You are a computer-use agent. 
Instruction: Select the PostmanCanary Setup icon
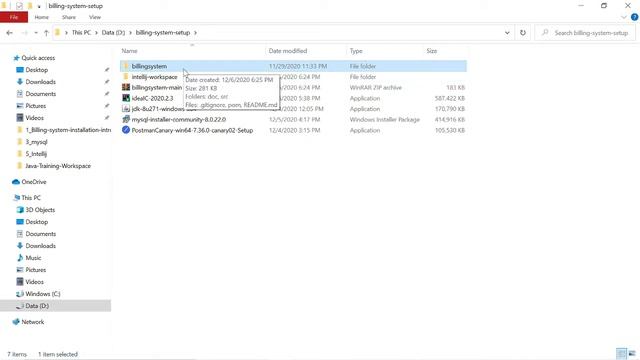(126, 130)
